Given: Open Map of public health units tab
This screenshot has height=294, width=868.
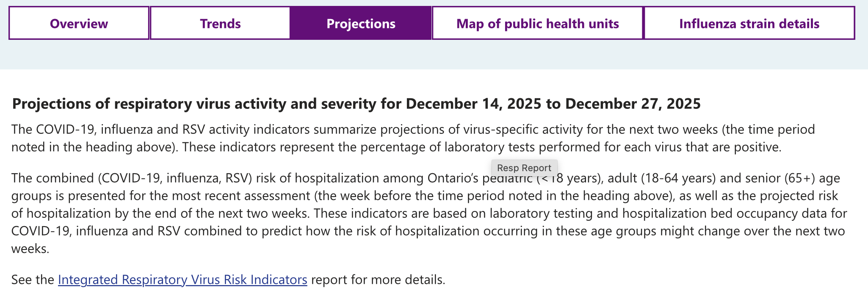Looking at the screenshot, I should coord(537,23).
